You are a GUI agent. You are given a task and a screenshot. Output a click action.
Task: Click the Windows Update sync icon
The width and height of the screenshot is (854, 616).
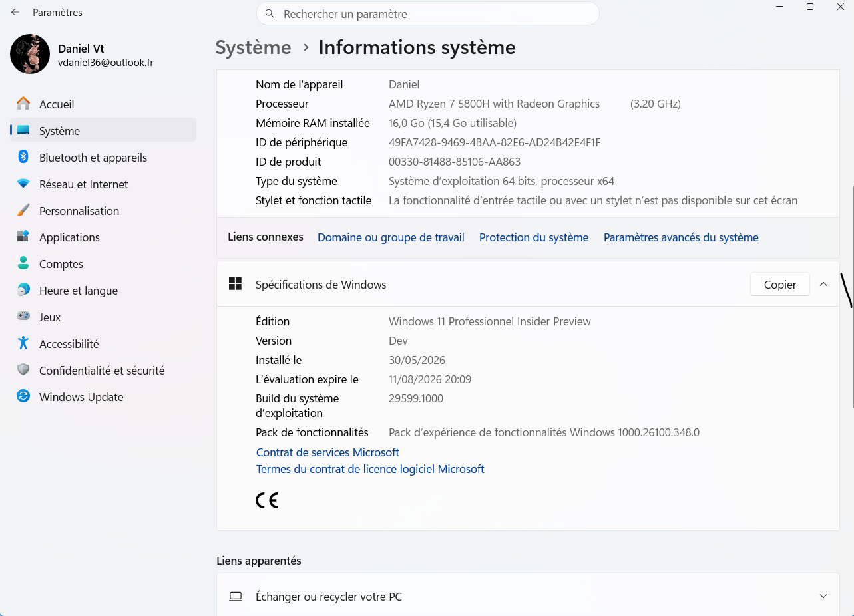(x=23, y=396)
